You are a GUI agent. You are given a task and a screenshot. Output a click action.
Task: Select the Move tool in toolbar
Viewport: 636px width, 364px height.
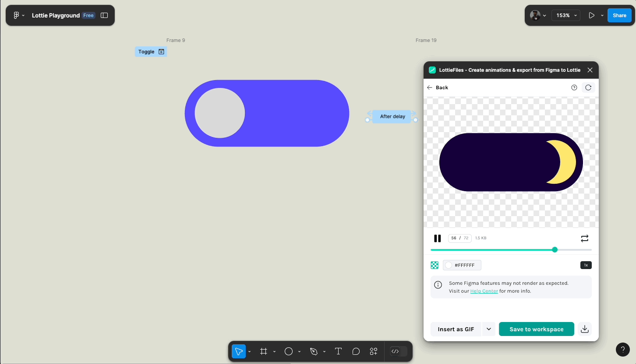coord(239,351)
